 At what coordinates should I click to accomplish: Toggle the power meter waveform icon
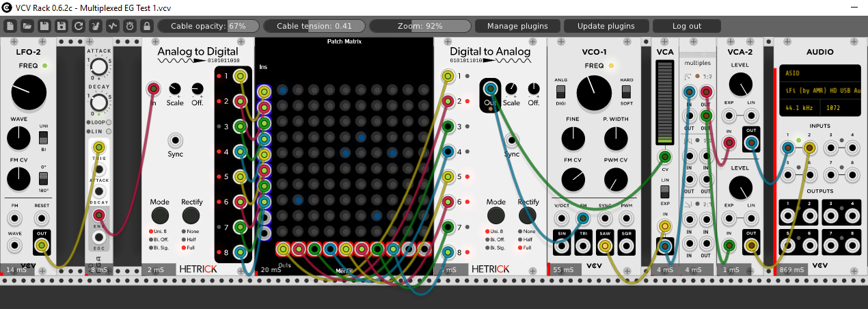coord(113,26)
